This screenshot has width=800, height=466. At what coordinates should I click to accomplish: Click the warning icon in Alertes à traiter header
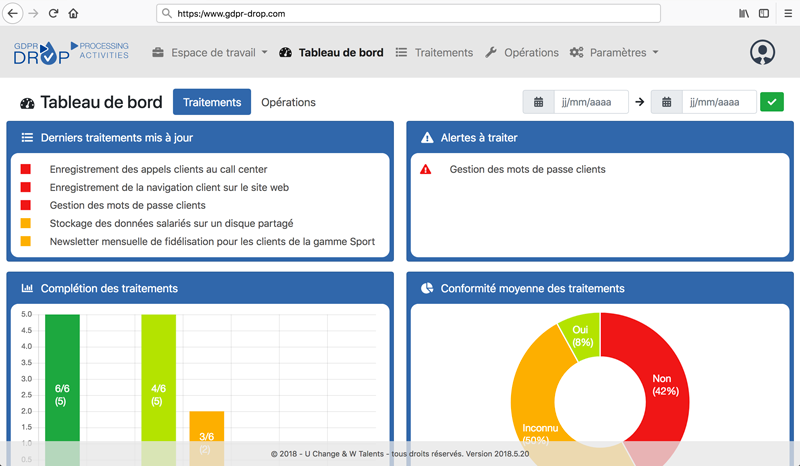coord(427,137)
